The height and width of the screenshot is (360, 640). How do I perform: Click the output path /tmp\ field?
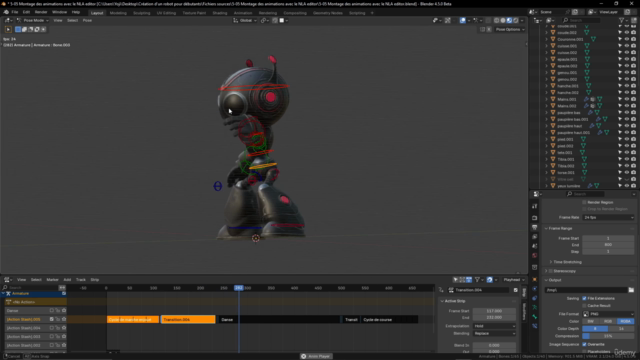[586, 290]
